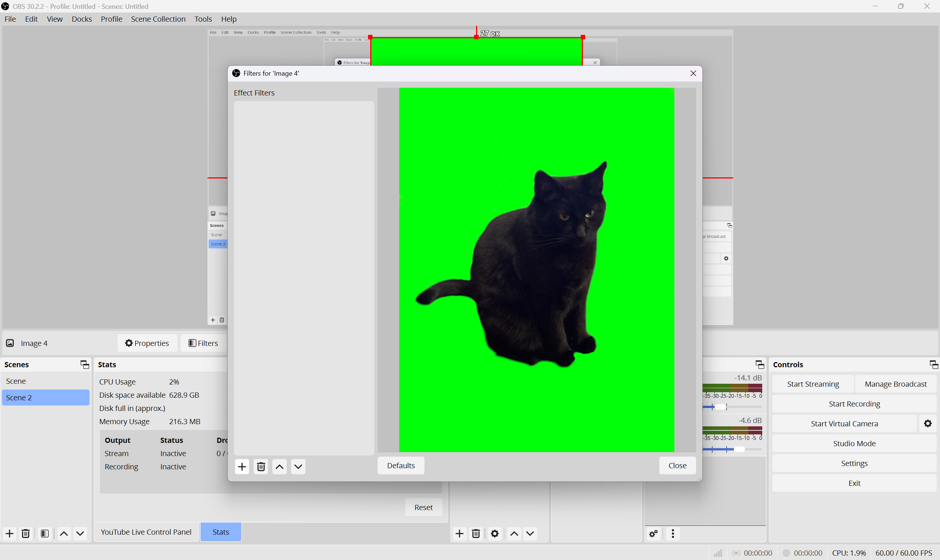Click Start Recording

coord(854,404)
